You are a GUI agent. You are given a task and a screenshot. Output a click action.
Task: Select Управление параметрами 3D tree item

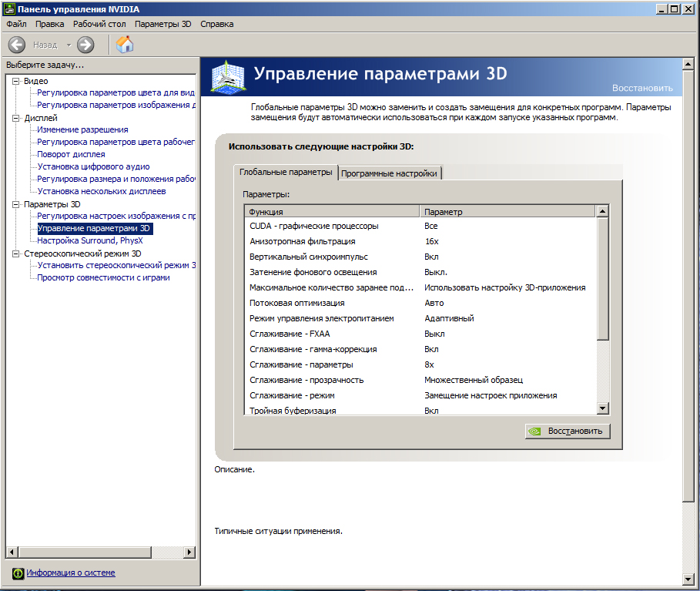(x=95, y=228)
